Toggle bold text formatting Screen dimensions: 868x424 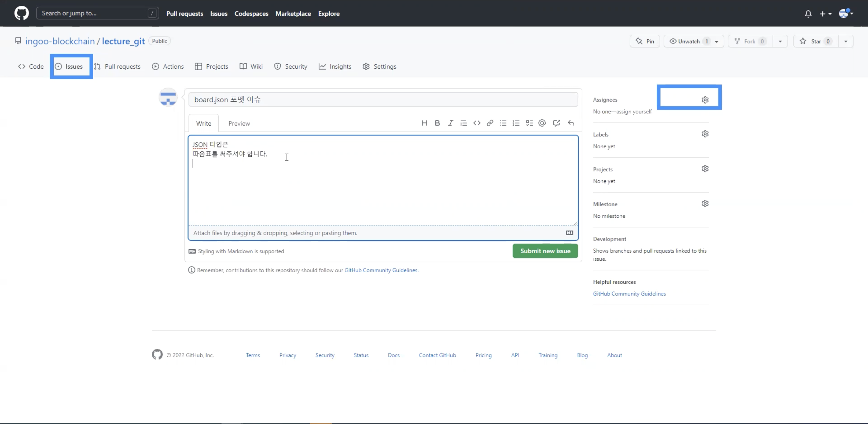point(437,123)
